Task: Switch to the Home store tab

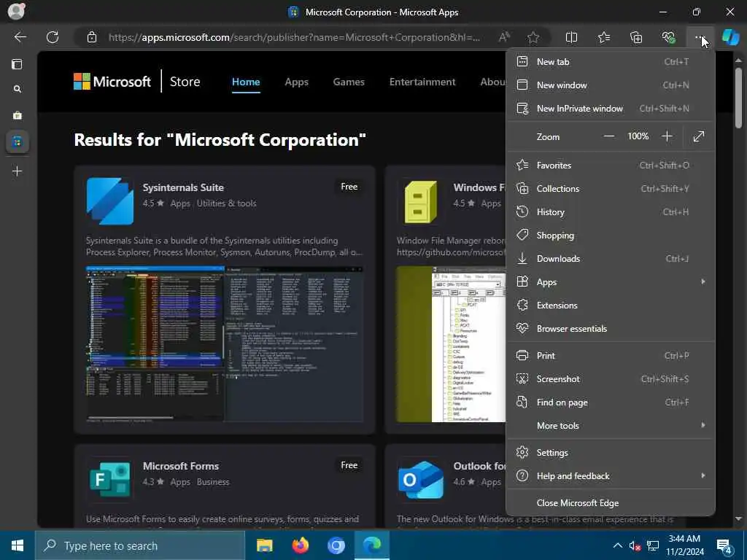Action: [246, 82]
